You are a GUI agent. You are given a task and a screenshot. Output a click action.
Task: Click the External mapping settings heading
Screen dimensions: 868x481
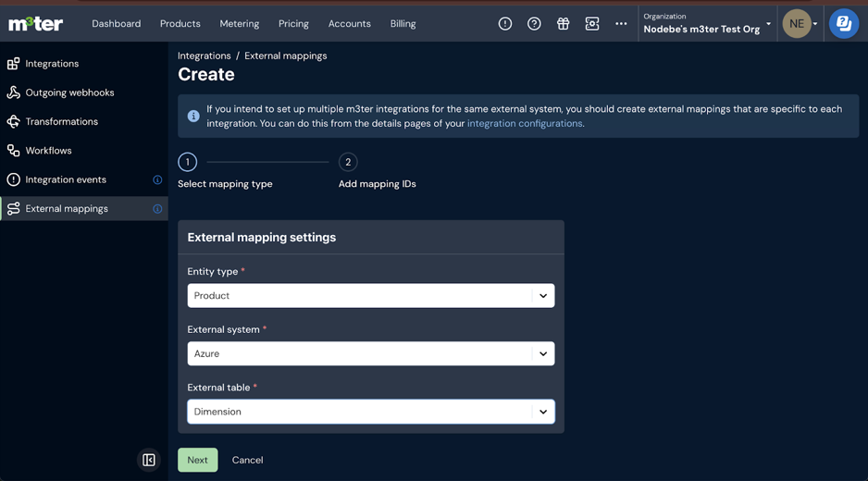point(262,238)
